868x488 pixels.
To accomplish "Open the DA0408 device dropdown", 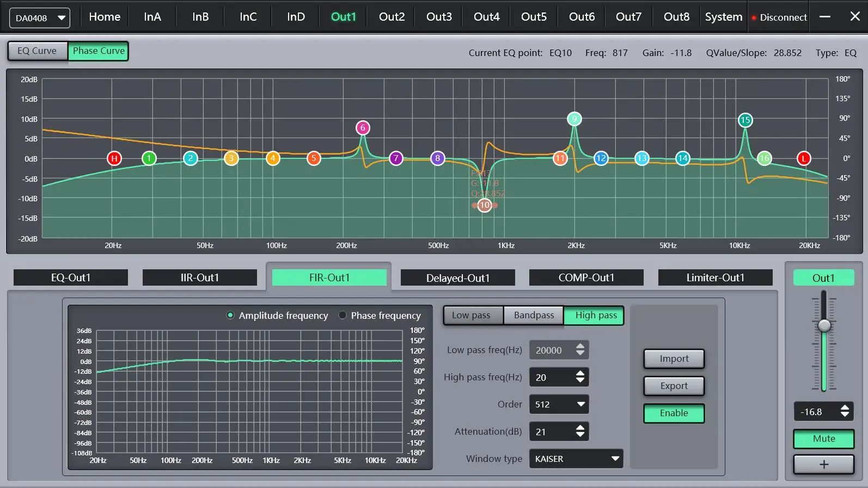I will tap(40, 18).
